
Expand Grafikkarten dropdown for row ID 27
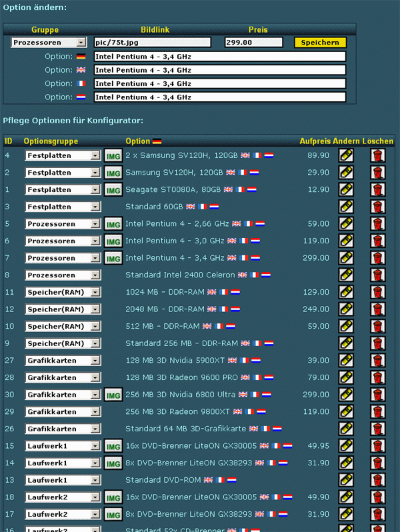click(63, 360)
